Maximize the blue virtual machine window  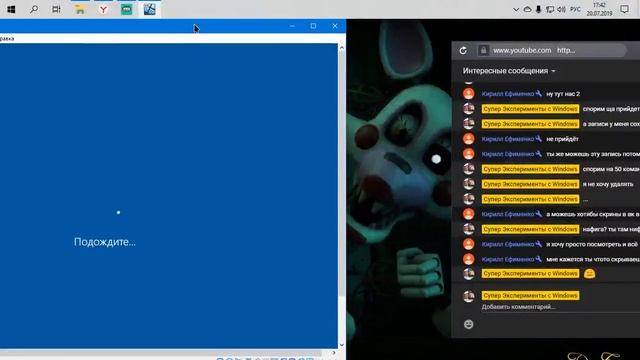coord(313,26)
